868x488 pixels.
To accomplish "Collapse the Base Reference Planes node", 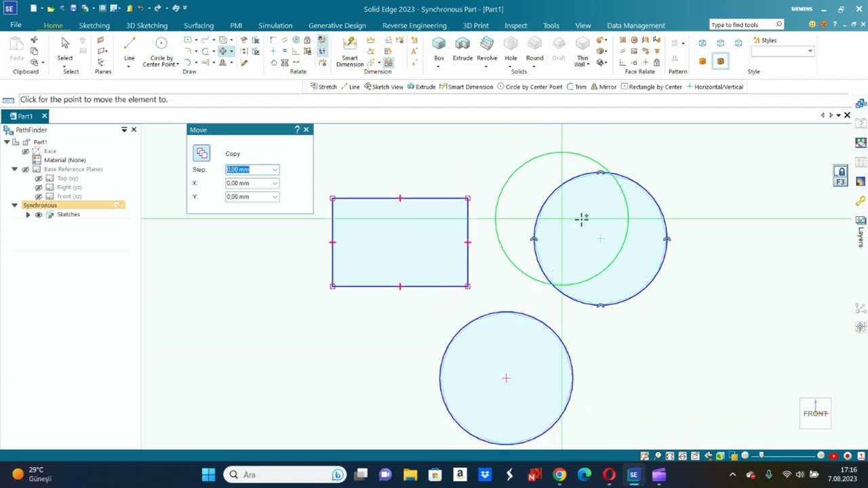I will (x=14, y=169).
